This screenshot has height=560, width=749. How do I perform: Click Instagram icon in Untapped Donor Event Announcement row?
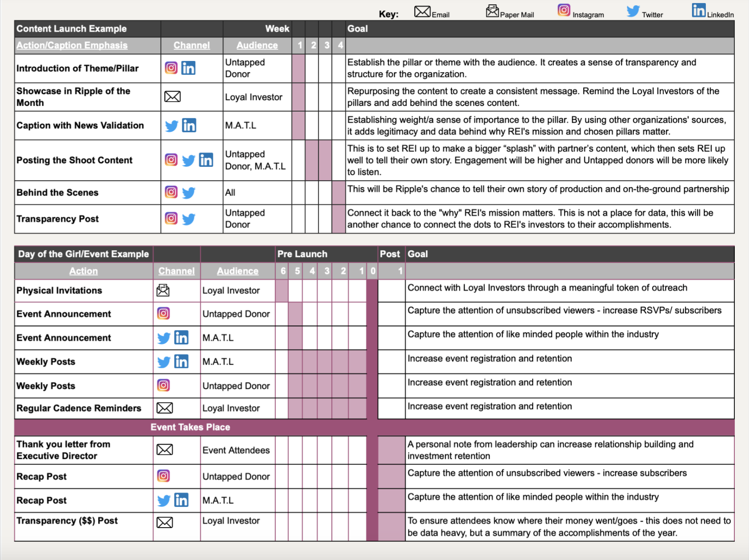[x=163, y=313]
